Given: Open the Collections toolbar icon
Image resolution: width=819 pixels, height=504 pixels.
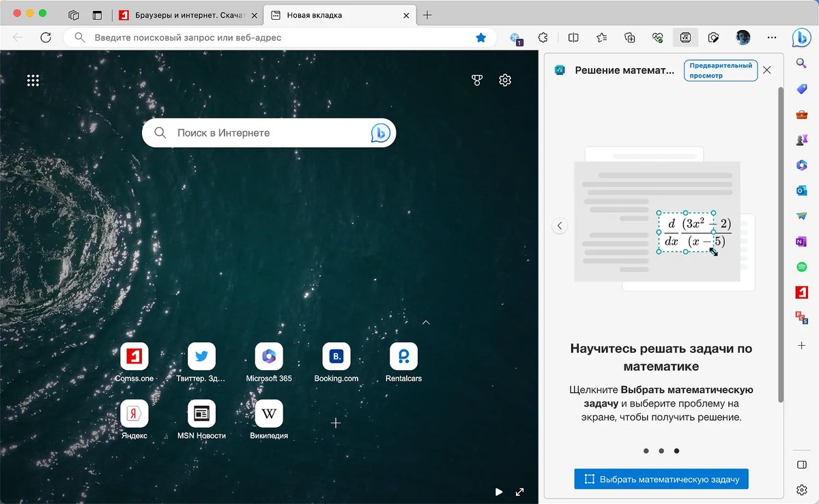Looking at the screenshot, I should pyautogui.click(x=630, y=38).
